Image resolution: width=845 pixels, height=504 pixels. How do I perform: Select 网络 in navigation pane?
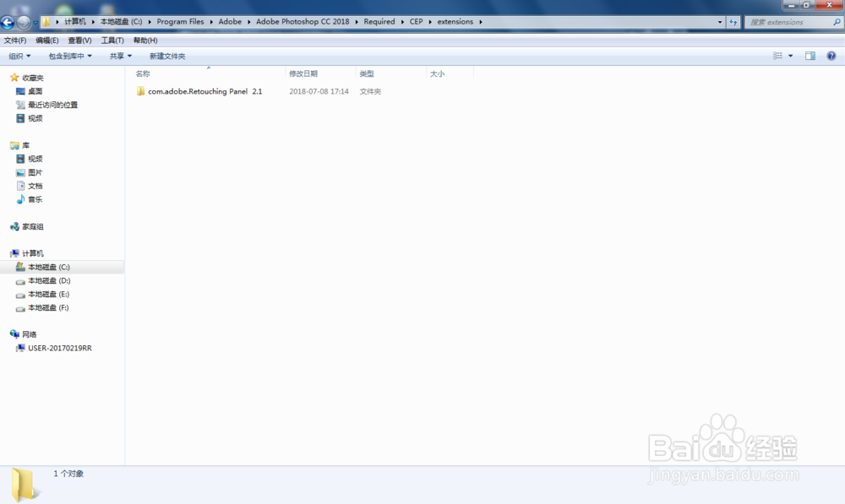click(x=29, y=334)
